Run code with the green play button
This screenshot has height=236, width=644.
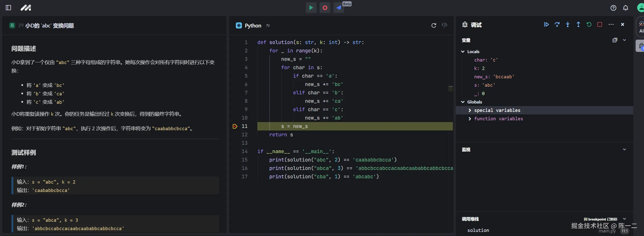311,8
